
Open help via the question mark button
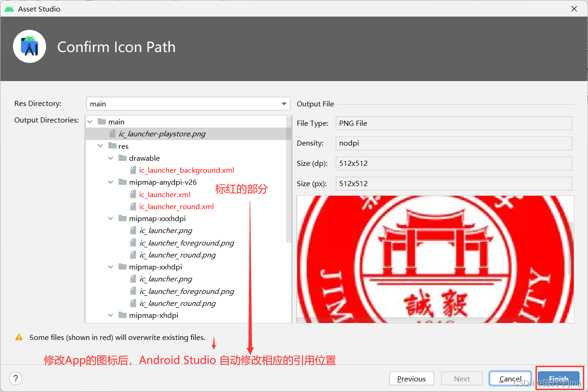(15, 379)
